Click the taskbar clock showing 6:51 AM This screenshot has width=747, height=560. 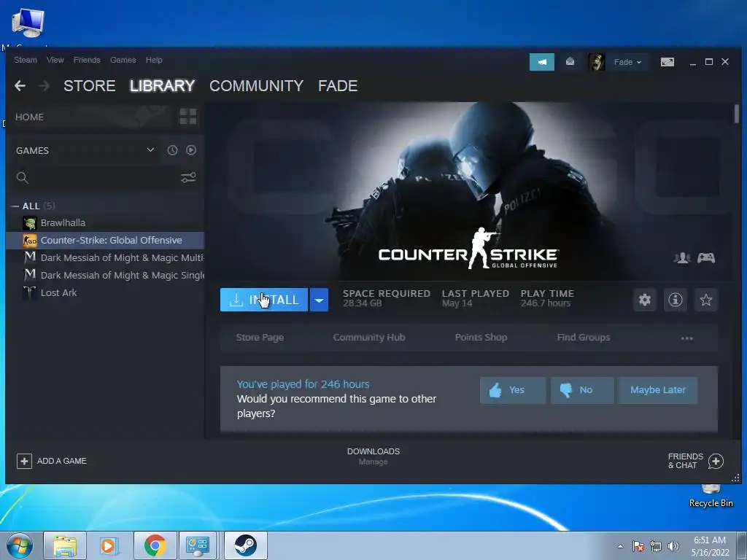pos(710,546)
